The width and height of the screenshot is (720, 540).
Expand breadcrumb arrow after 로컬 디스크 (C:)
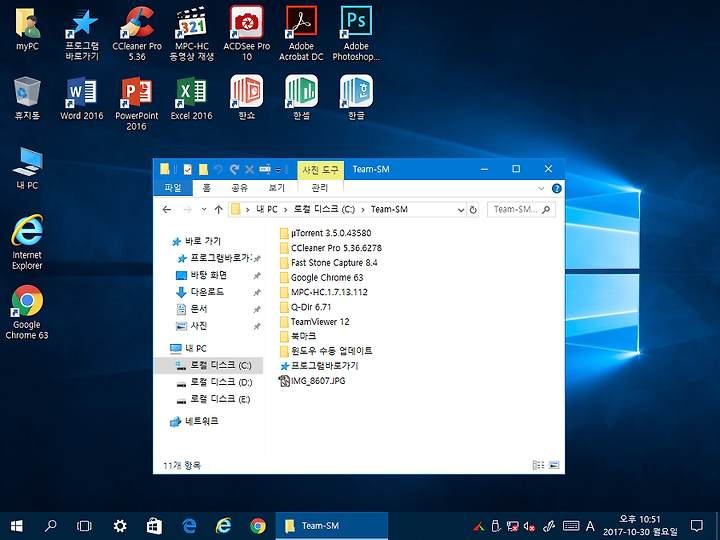(x=363, y=210)
